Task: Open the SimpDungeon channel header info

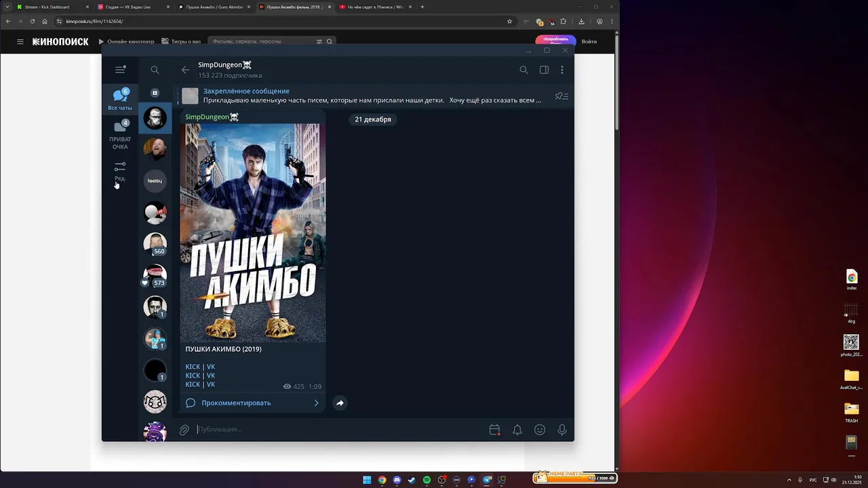Action: [230, 69]
